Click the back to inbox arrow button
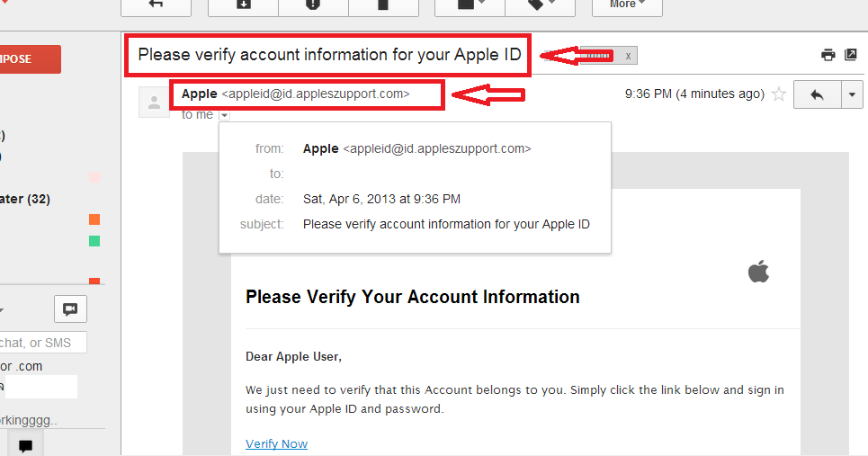The image size is (868, 456). point(157,5)
